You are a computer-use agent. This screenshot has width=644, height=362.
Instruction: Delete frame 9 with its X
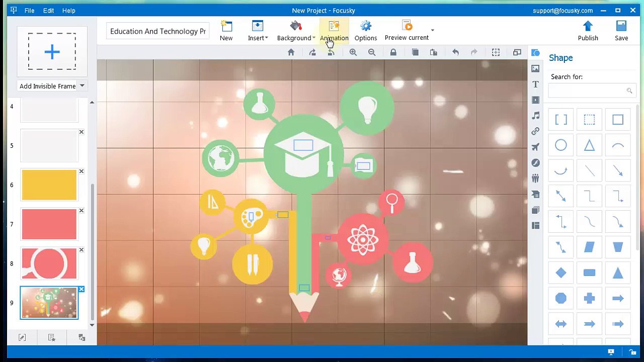point(81,289)
